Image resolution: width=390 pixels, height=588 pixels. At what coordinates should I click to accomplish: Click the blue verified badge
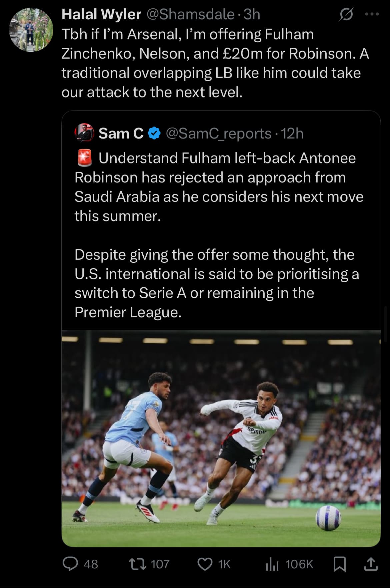(x=154, y=134)
